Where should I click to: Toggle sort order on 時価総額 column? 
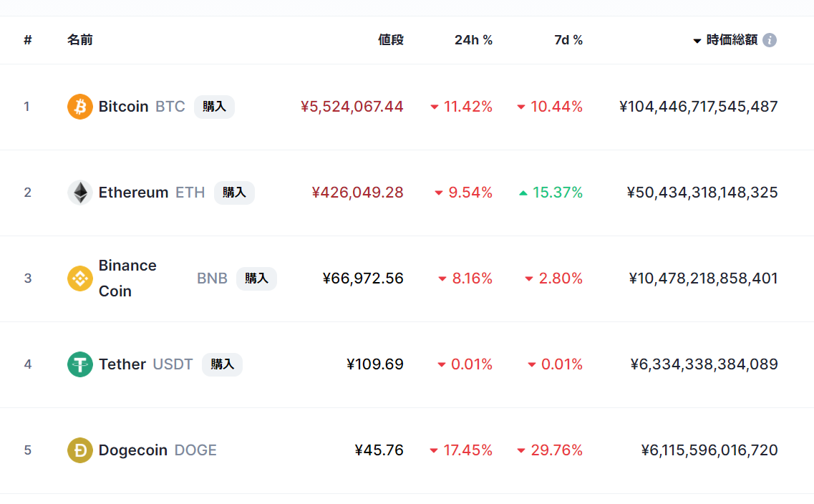[732, 40]
